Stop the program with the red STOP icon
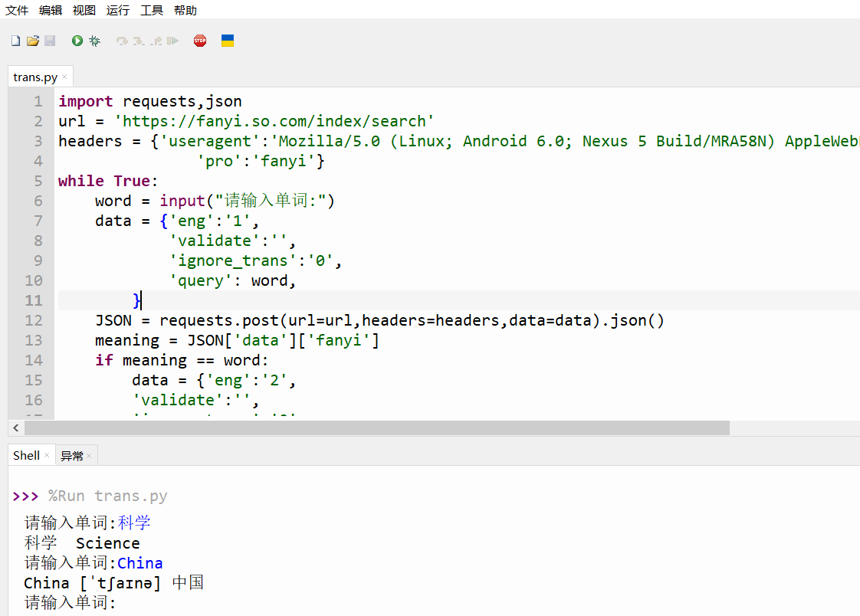The height and width of the screenshot is (616, 860). (200, 41)
